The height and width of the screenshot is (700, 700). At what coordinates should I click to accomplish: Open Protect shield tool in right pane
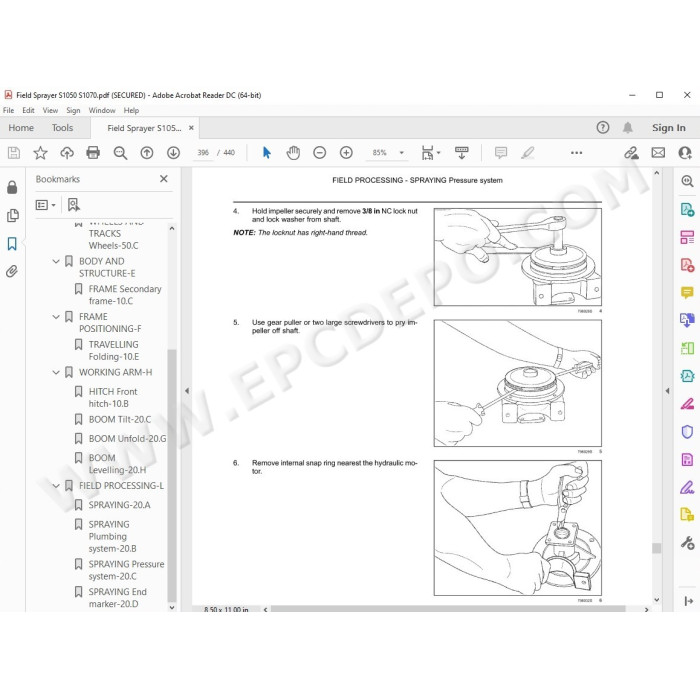pos(687,432)
